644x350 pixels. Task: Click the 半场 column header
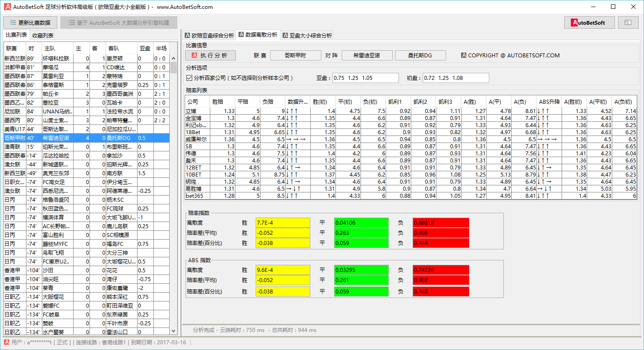161,48
